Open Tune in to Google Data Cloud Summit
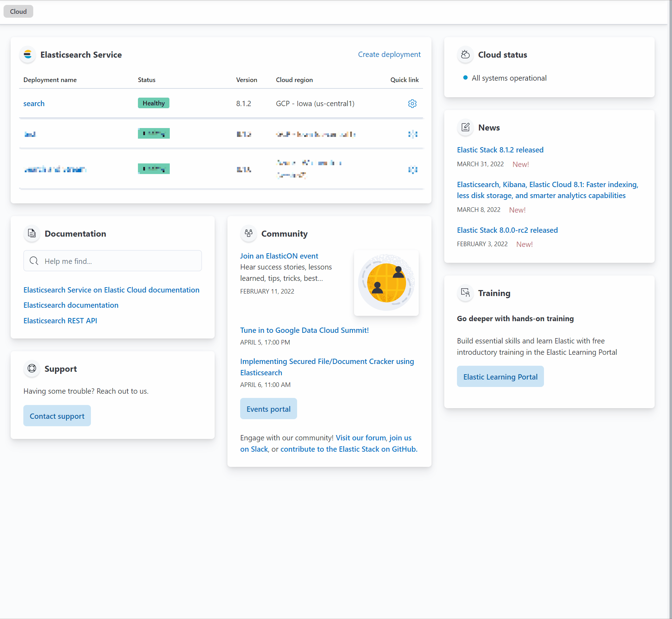672x619 pixels. click(x=305, y=330)
